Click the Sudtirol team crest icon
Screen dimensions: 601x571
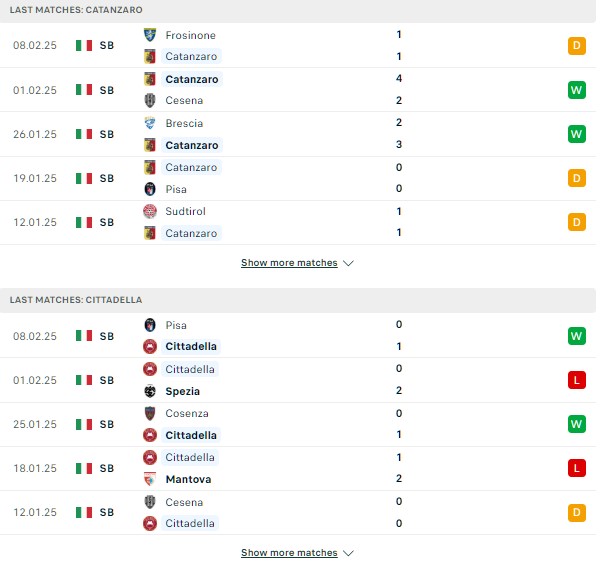point(150,211)
